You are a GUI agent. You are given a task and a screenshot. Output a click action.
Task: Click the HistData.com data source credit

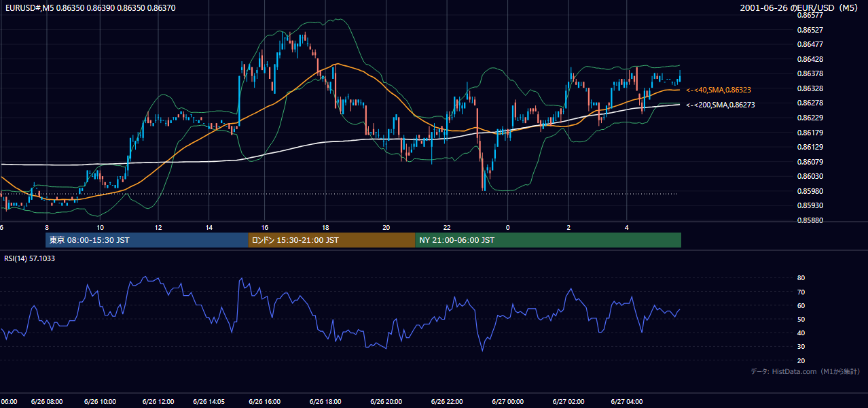coord(805,371)
